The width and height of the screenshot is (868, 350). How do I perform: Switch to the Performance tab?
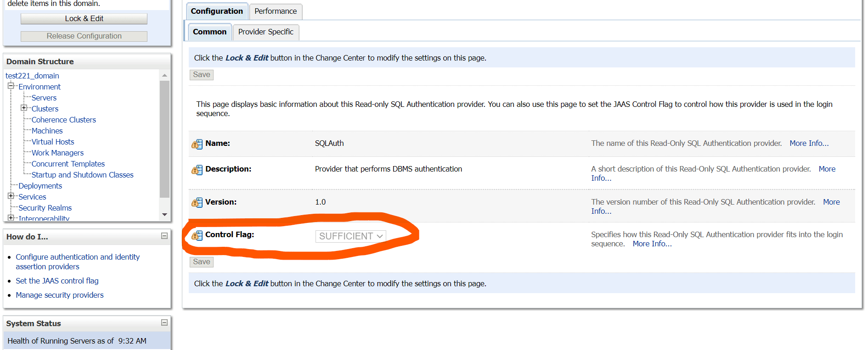click(x=276, y=11)
